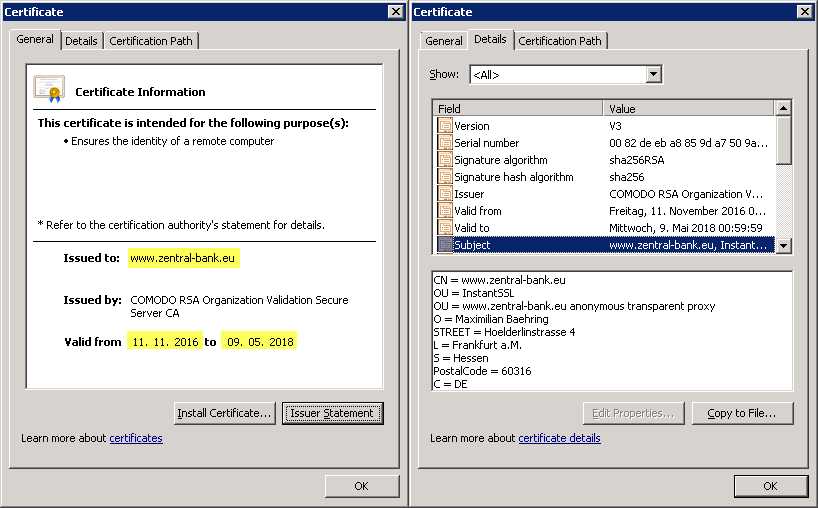Click the Valid from field icon
The width and height of the screenshot is (818, 508).
pyautogui.click(x=445, y=211)
